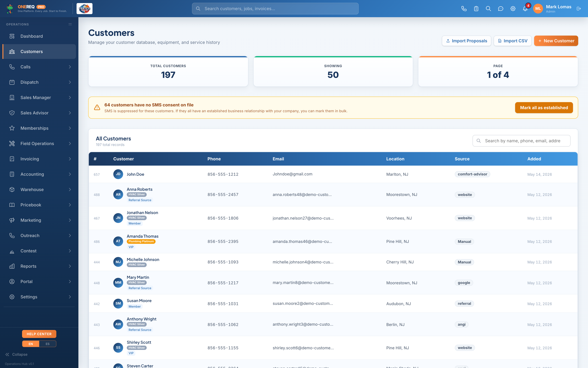Expand the Settings chevron in sidebar

[70, 297]
